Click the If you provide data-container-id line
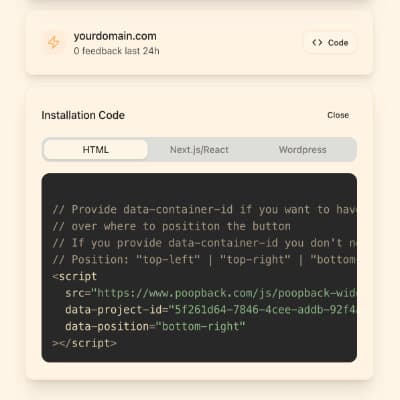Viewport: 400px width, 400px height. tap(204, 243)
